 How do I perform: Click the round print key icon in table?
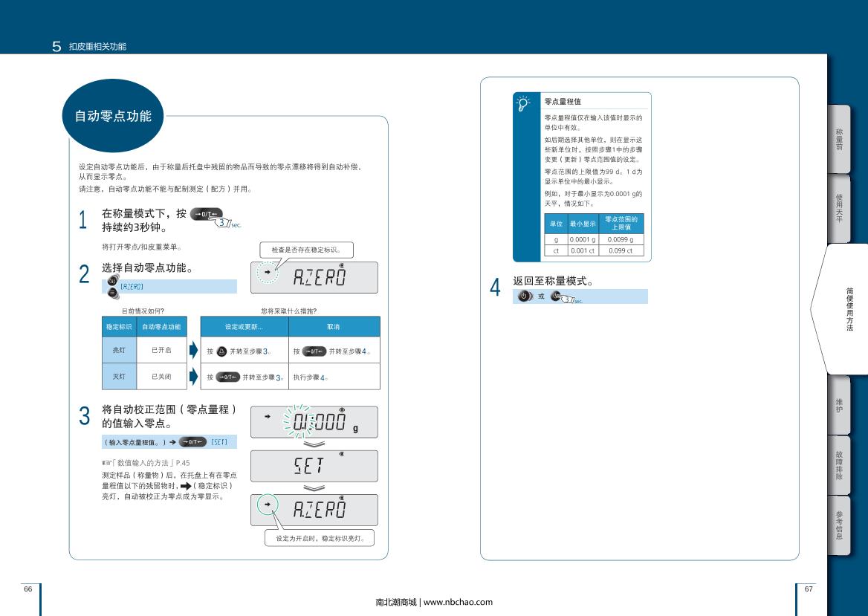[x=221, y=351]
